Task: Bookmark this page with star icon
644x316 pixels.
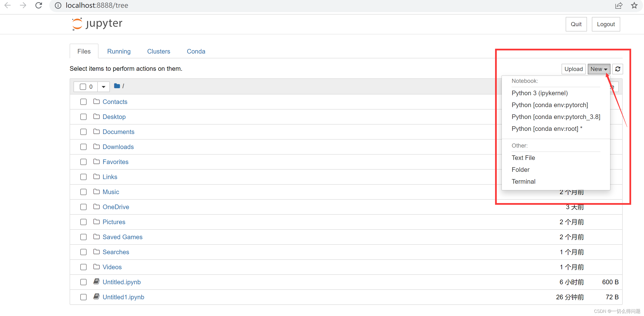Action: (x=634, y=5)
